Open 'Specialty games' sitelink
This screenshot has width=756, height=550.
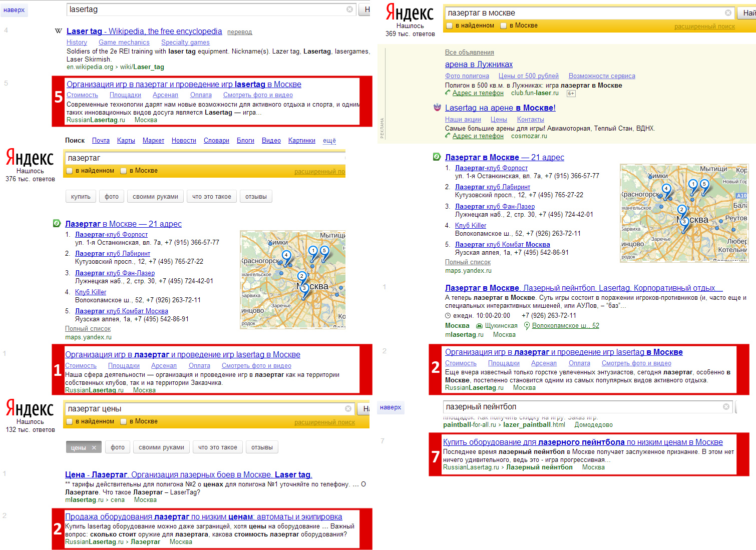(185, 43)
